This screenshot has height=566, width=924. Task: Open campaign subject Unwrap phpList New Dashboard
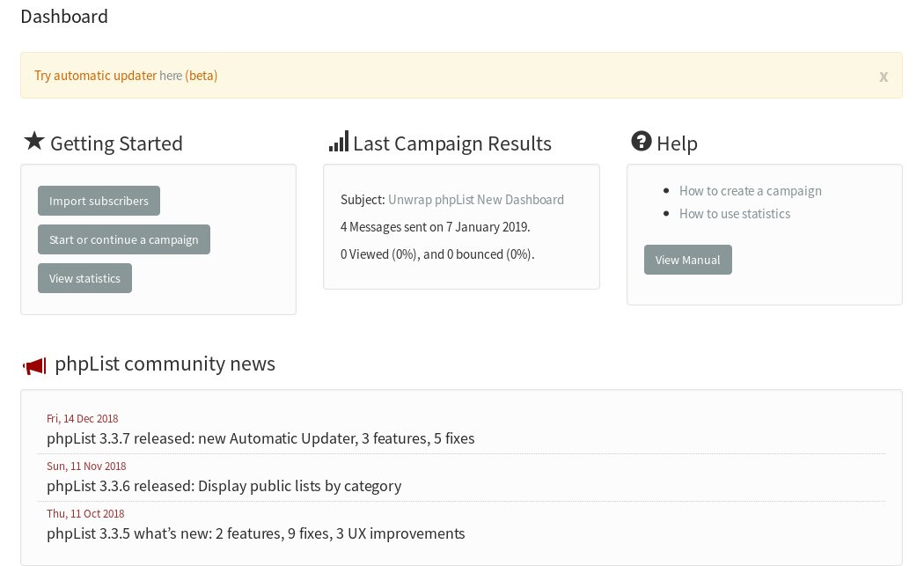coord(475,200)
